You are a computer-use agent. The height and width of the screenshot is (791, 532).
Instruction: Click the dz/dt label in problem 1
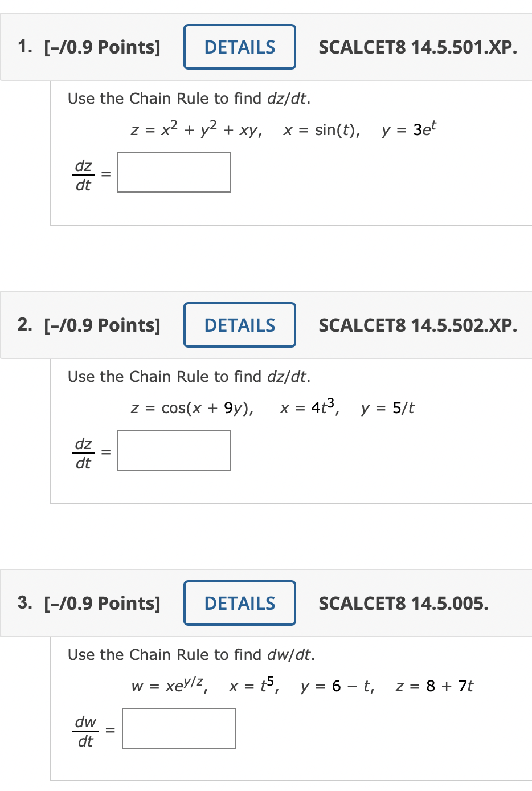[83, 172]
